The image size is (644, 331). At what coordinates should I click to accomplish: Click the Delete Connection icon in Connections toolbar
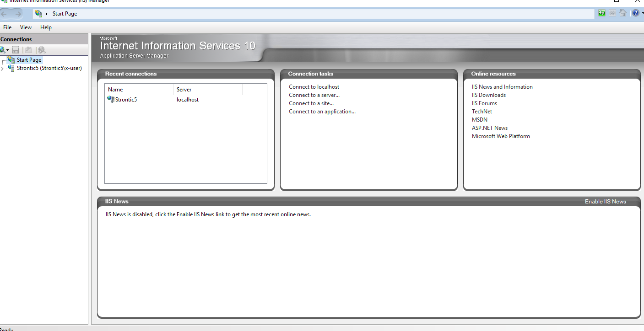pyautogui.click(x=42, y=50)
